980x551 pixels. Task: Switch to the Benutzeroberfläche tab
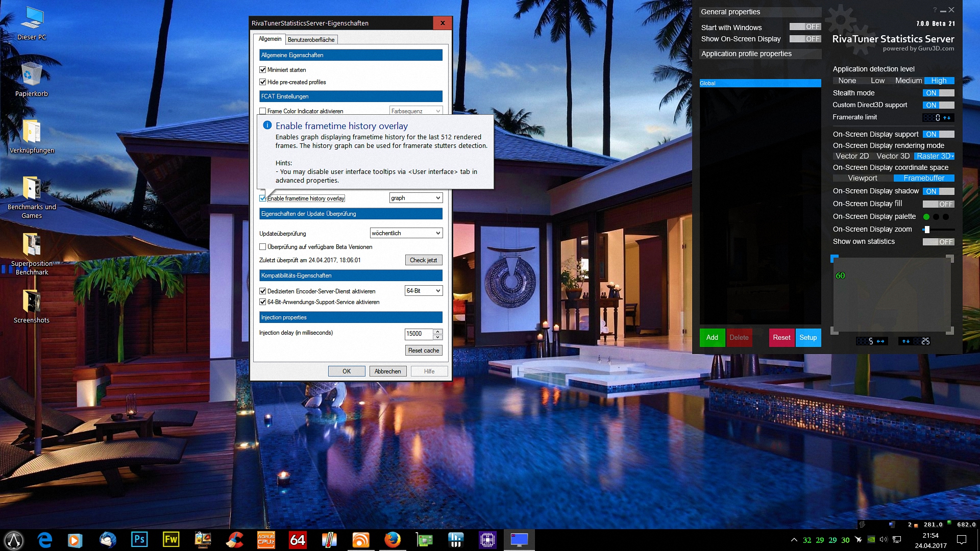(x=311, y=40)
